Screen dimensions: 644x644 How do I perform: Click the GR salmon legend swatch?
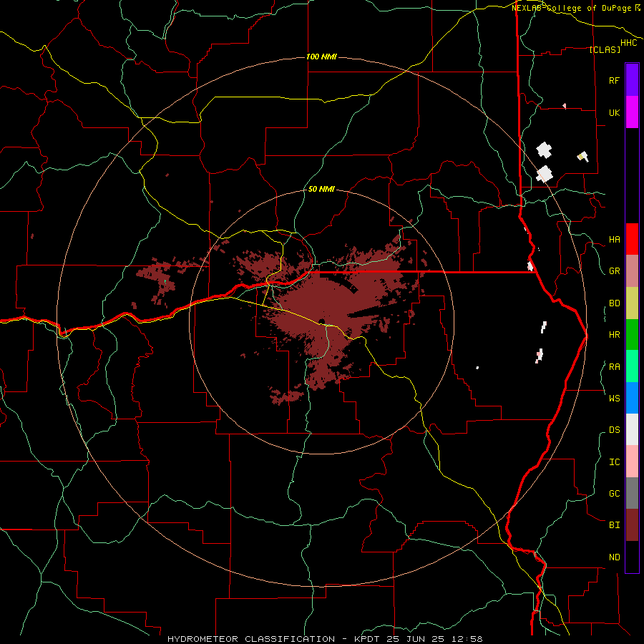(x=632, y=271)
